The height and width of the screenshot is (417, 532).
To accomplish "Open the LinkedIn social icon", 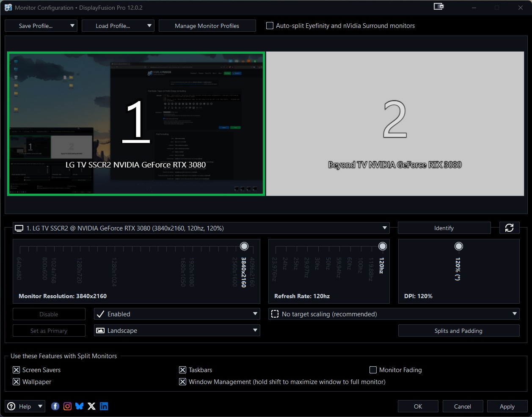I will pos(104,406).
